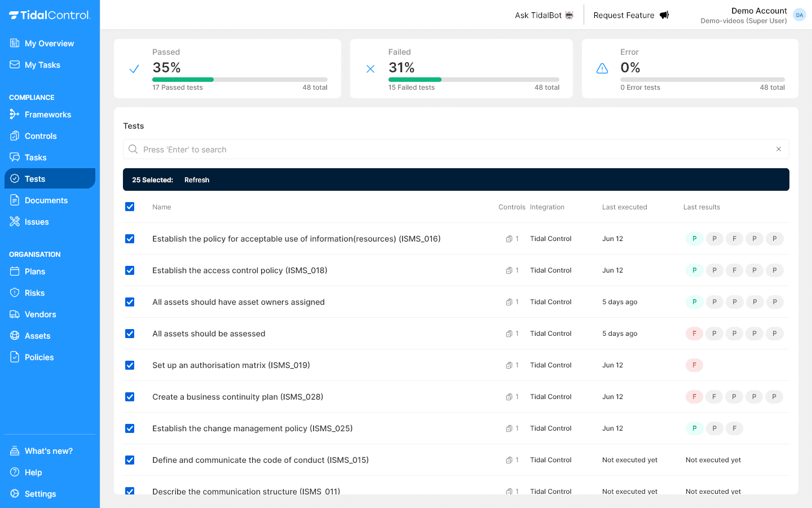Select the Frameworks icon in the sidebar

pyautogui.click(x=14, y=115)
